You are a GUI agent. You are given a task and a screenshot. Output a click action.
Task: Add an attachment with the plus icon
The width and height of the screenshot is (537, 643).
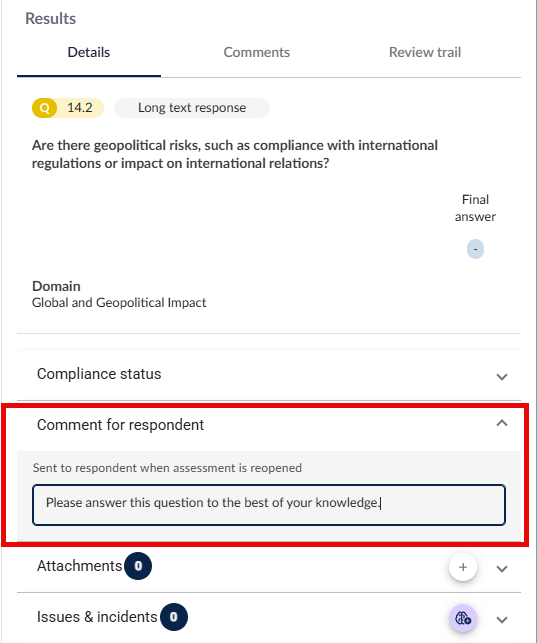coord(463,567)
